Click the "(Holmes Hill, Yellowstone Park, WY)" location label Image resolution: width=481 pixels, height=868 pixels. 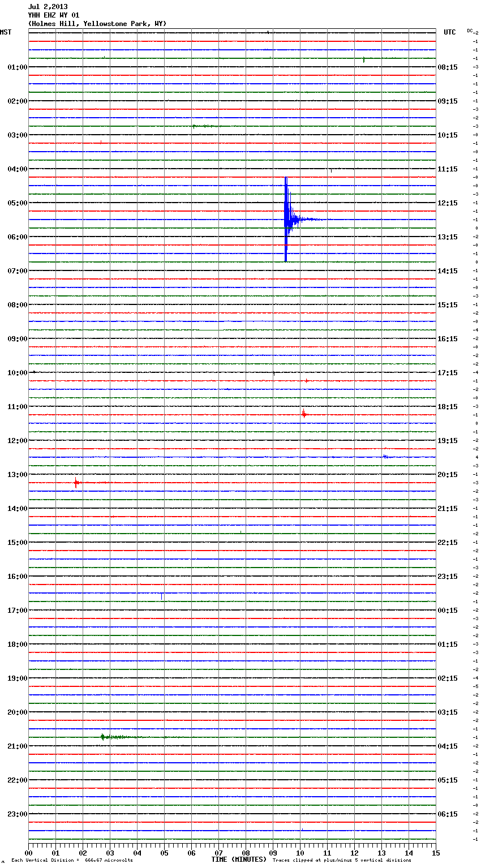click(97, 24)
